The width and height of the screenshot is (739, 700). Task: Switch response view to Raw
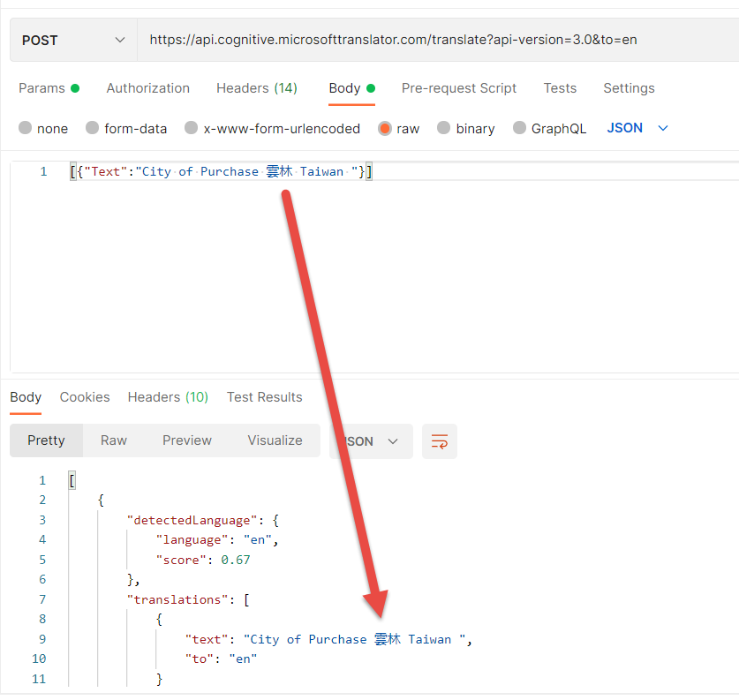(x=114, y=440)
